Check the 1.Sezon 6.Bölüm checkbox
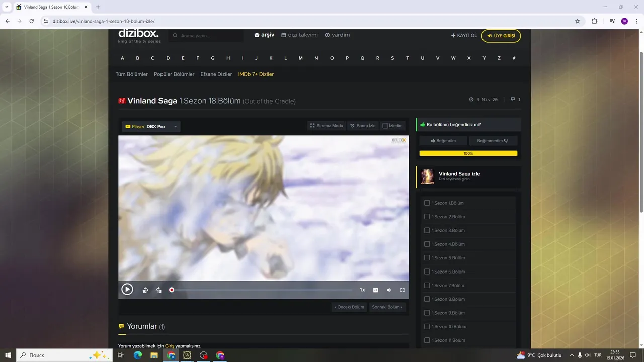Image resolution: width=644 pixels, height=362 pixels. coord(427,271)
